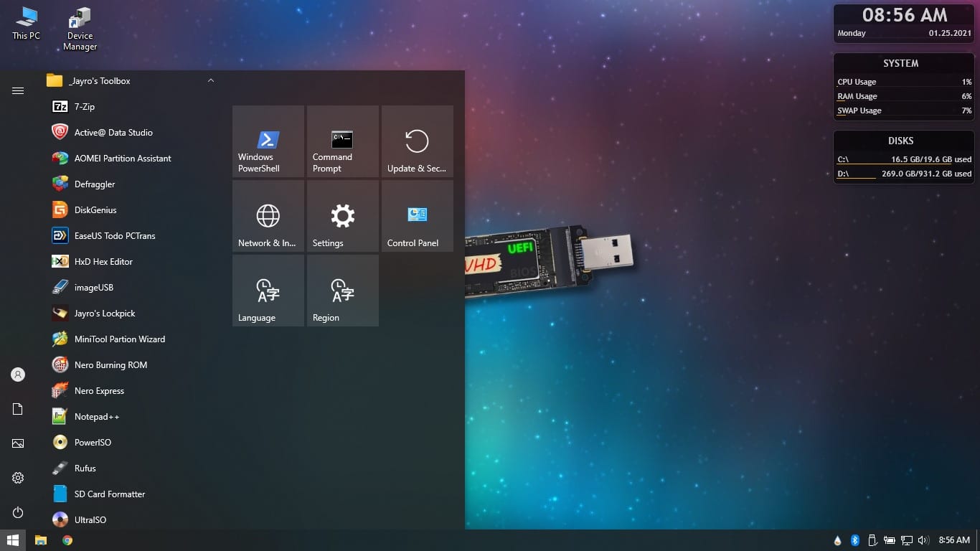The height and width of the screenshot is (551, 980).
Task: Click the USB safely remove tray icon
Action: coord(872,540)
